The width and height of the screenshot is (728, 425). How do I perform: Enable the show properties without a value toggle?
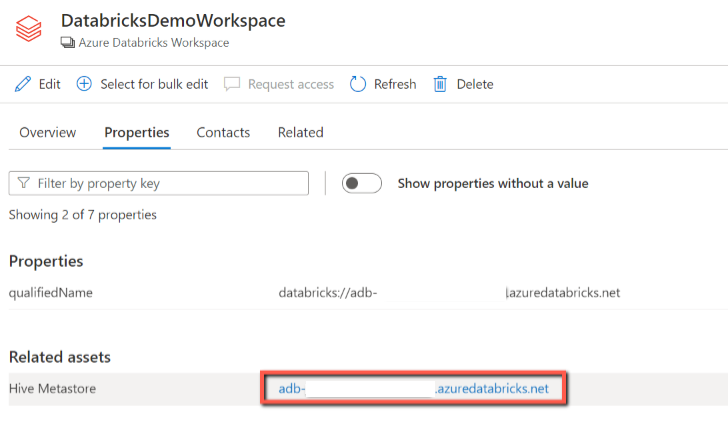[x=362, y=183]
